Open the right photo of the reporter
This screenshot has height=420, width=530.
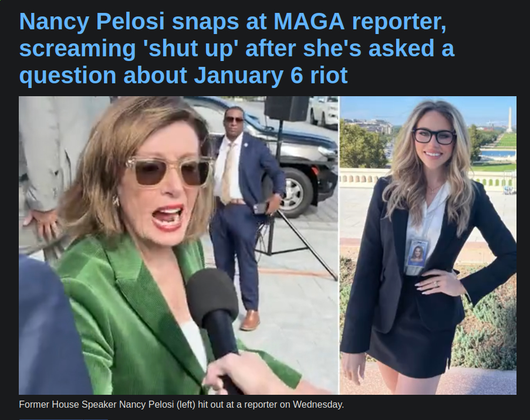coord(428,245)
